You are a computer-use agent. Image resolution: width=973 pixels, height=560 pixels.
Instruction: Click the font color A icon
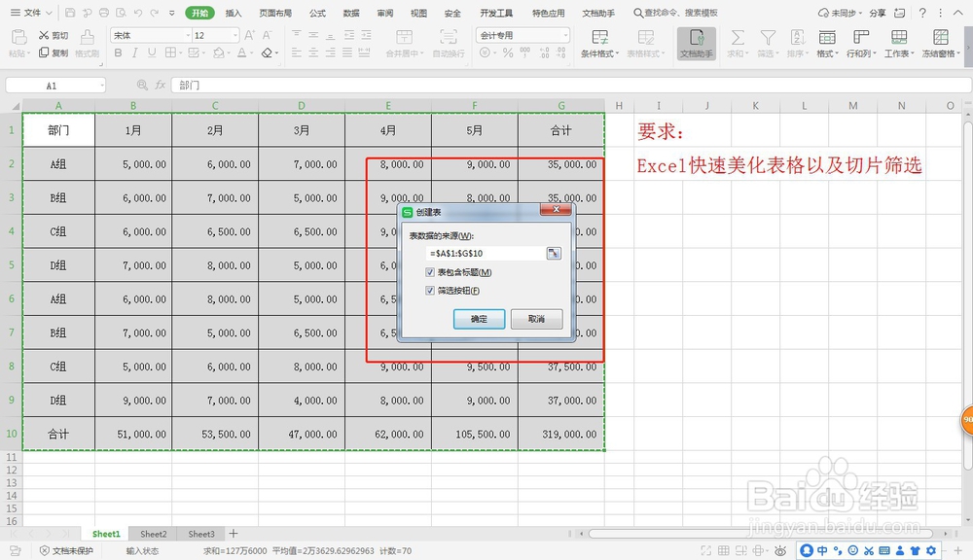point(241,53)
